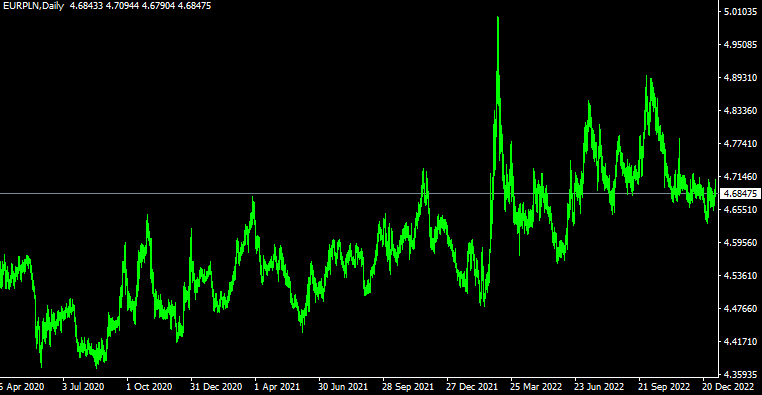
Task: Select the 21 Sep 2022 date marker
Action: coord(664,387)
